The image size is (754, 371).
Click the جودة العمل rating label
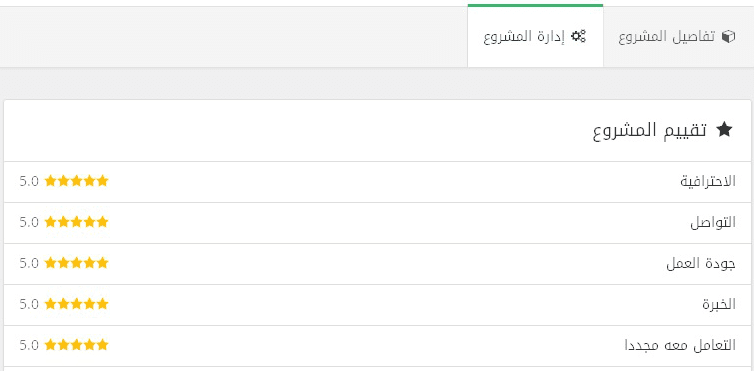[x=701, y=263]
